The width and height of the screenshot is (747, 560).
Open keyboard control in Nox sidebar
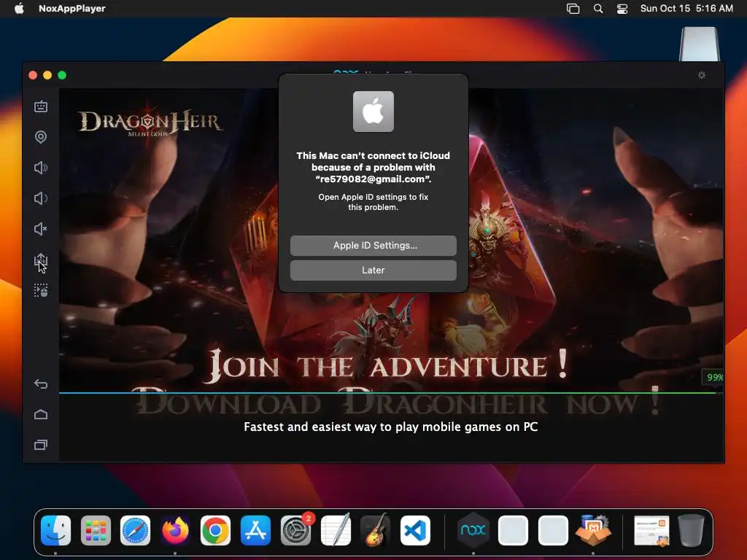(x=41, y=106)
